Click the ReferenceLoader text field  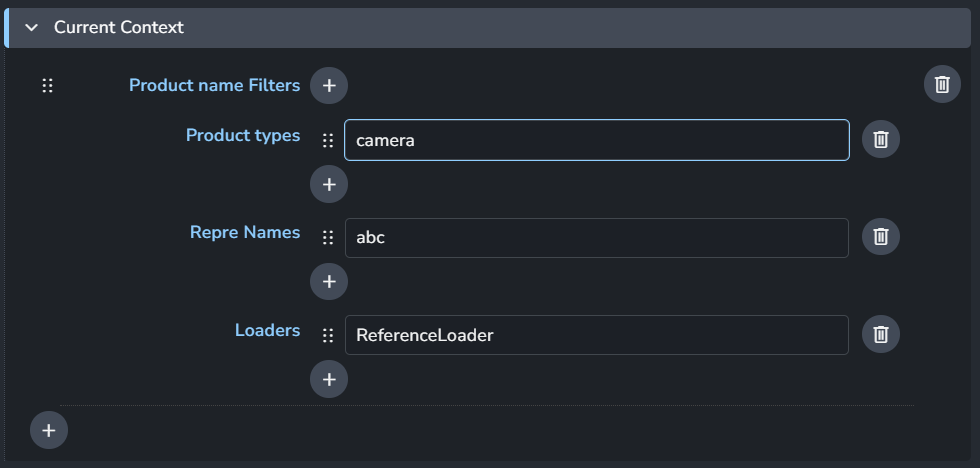(x=596, y=335)
